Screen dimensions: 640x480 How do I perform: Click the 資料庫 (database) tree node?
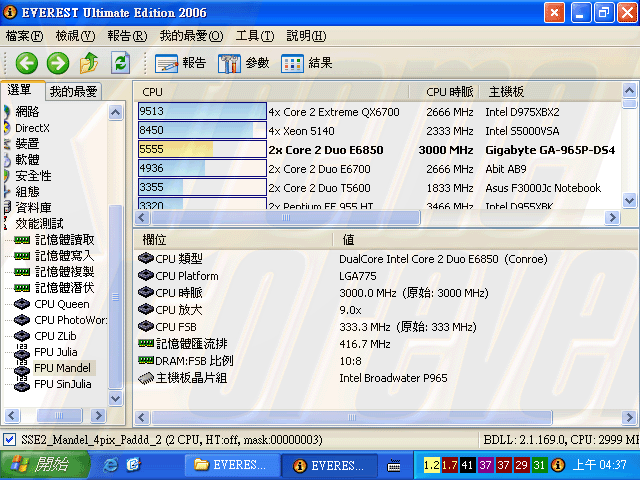point(33,208)
